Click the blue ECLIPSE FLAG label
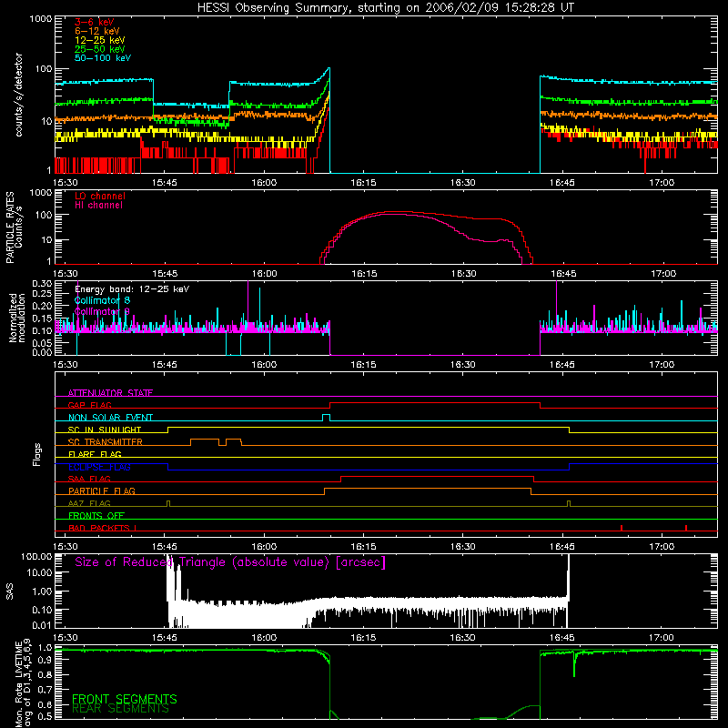The height and width of the screenshot is (728, 728). coord(99,467)
